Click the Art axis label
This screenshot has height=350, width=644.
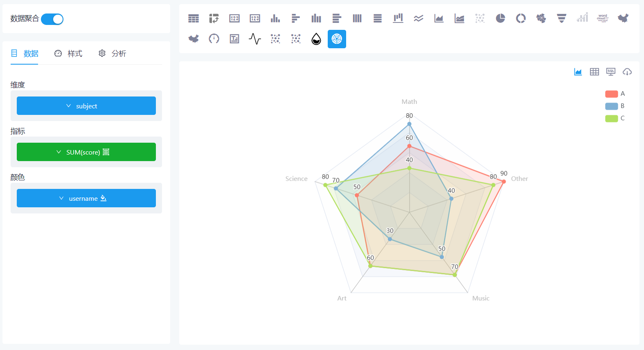(x=342, y=298)
